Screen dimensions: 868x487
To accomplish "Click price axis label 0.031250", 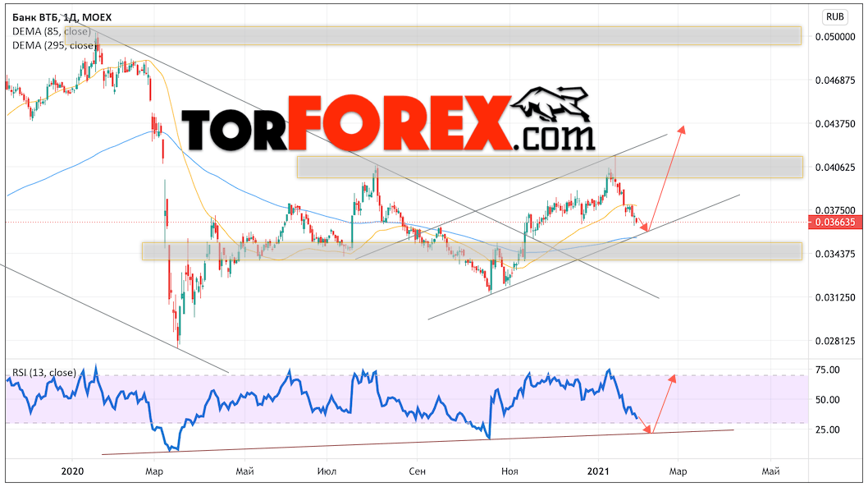I will click(x=835, y=297).
